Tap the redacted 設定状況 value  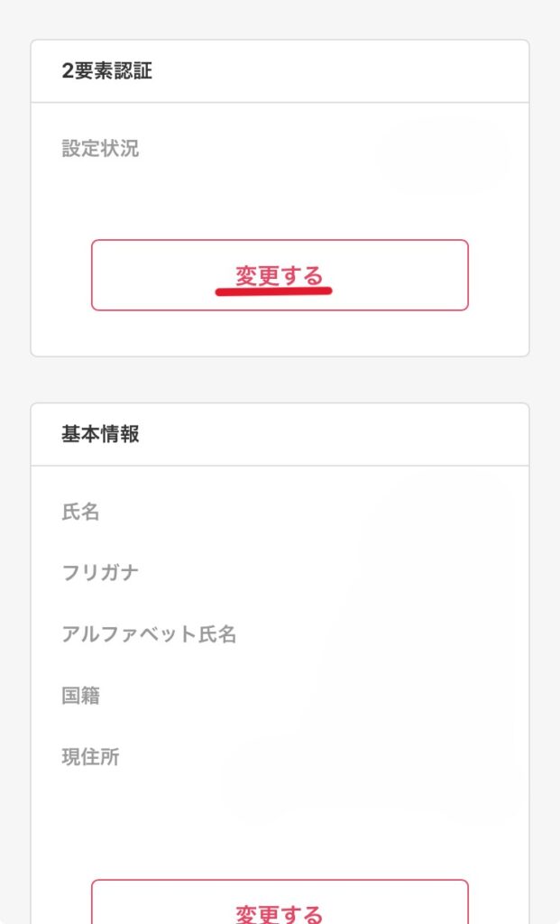click(x=442, y=155)
